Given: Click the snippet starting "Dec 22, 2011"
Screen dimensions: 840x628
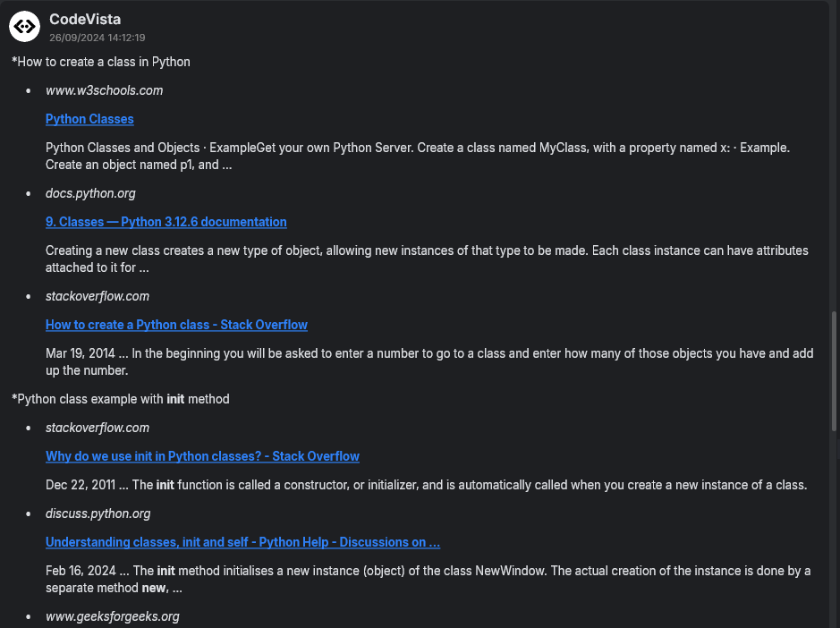Looking at the screenshot, I should tap(426, 485).
